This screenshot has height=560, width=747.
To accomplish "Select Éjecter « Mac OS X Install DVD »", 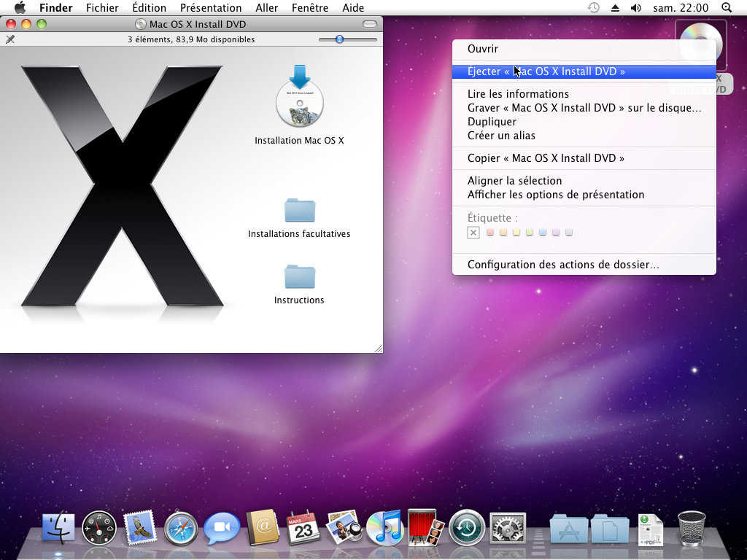I will tap(546, 71).
